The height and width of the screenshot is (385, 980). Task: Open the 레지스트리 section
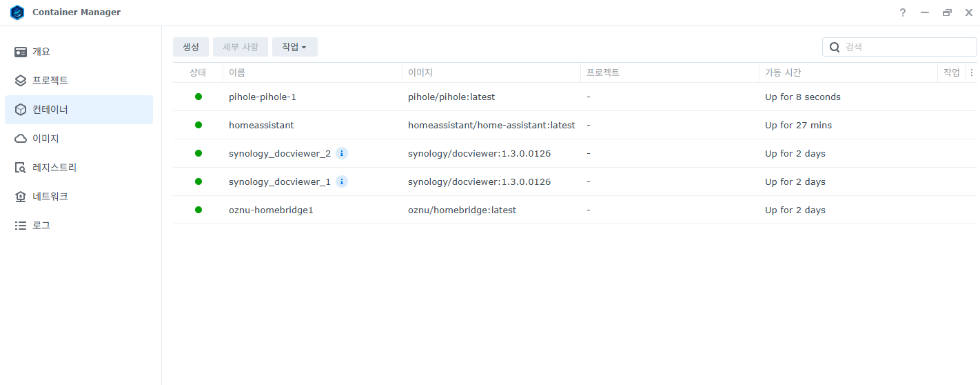(79, 168)
